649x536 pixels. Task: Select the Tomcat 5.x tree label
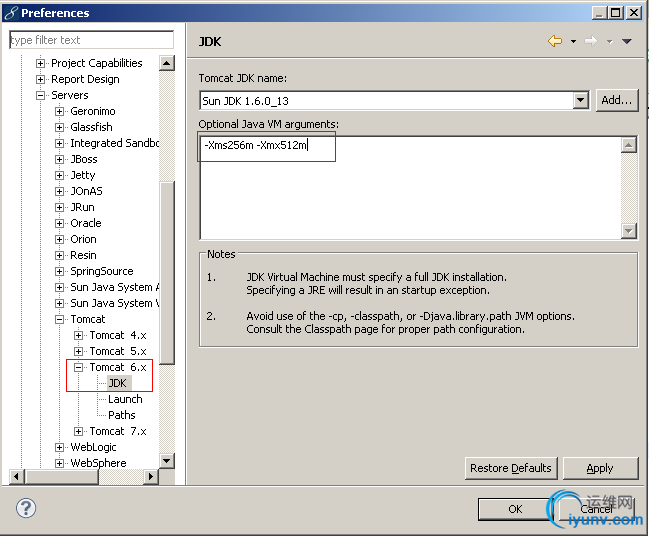tap(118, 351)
